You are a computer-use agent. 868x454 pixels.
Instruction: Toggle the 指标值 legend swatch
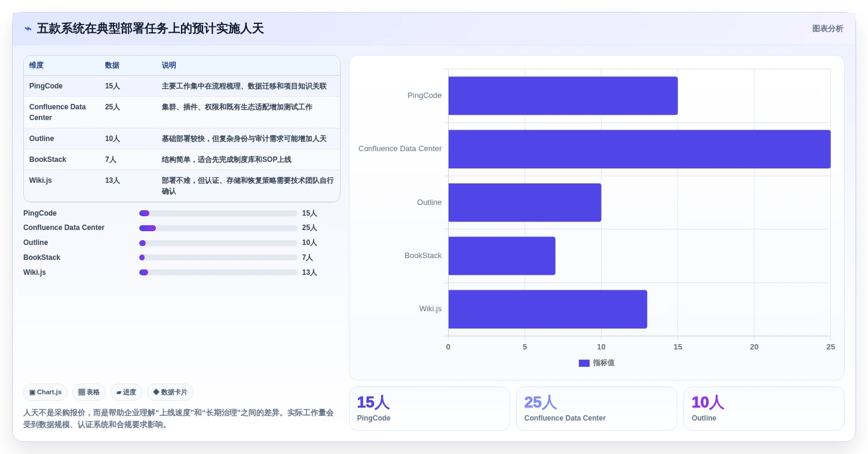584,363
